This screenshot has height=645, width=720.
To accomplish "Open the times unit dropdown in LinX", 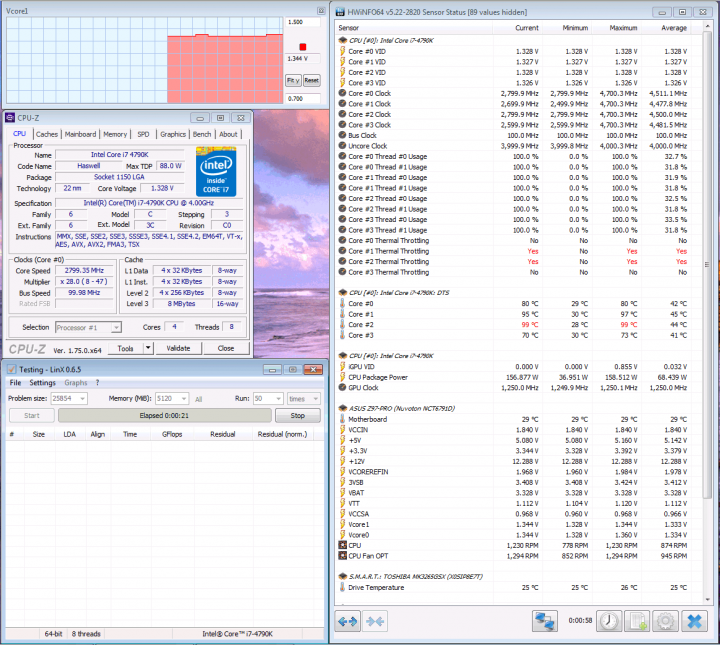I will click(x=315, y=398).
